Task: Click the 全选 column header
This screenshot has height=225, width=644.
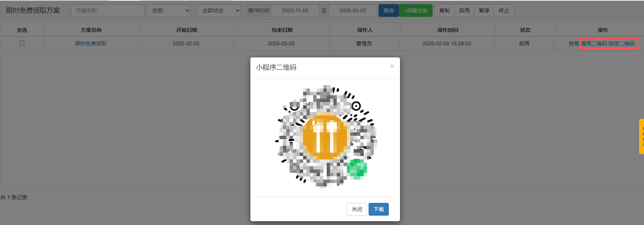Action: click(x=22, y=30)
